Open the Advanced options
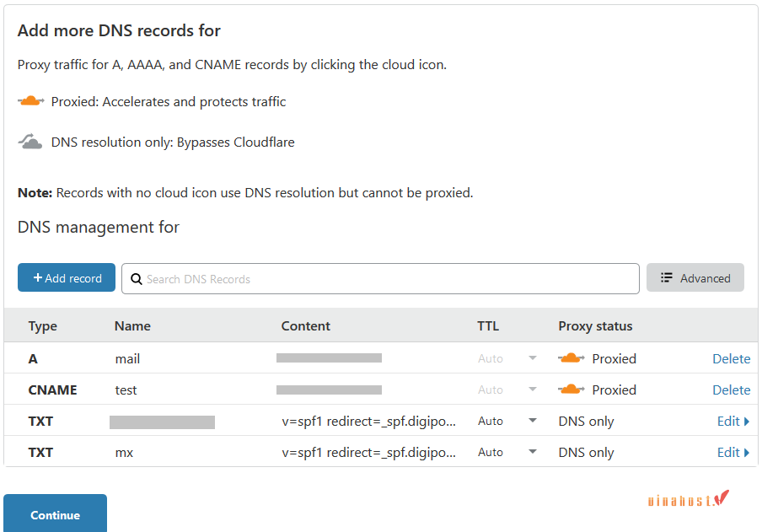This screenshot has width=762, height=532. point(695,277)
